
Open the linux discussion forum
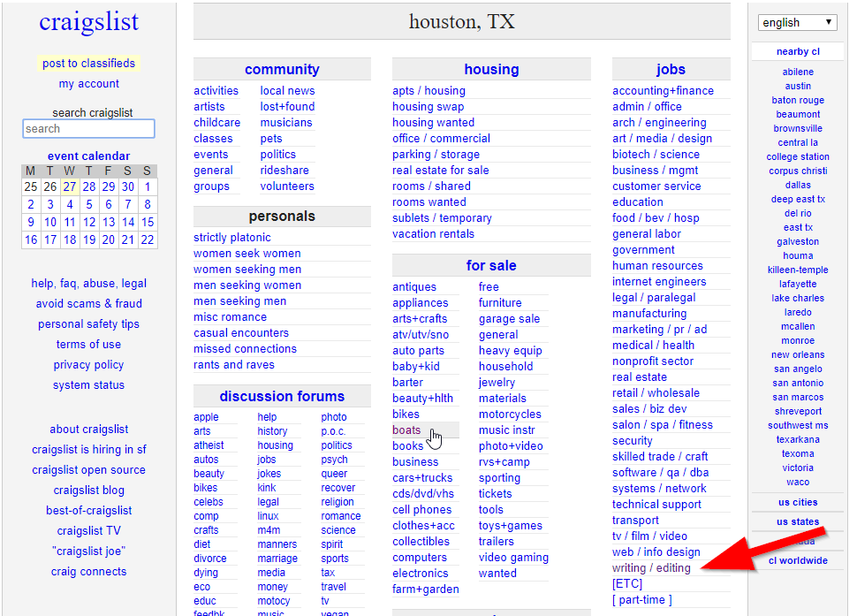268,516
